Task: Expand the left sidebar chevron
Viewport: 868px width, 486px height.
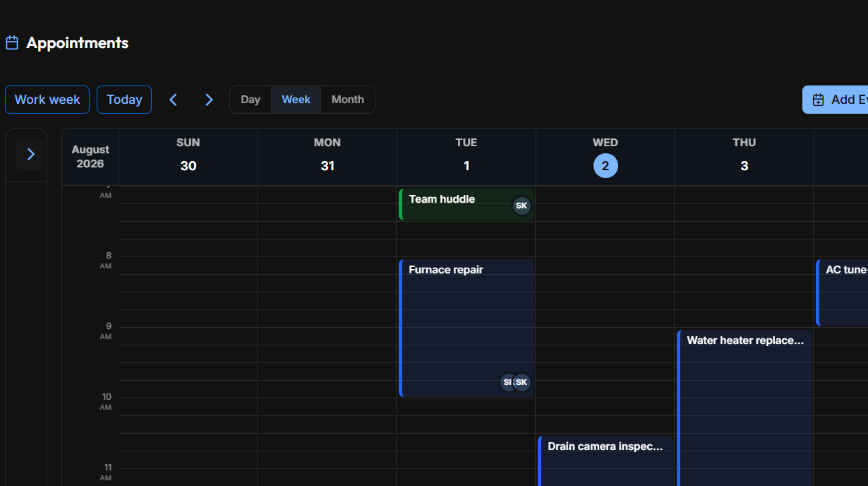Action: (x=30, y=154)
